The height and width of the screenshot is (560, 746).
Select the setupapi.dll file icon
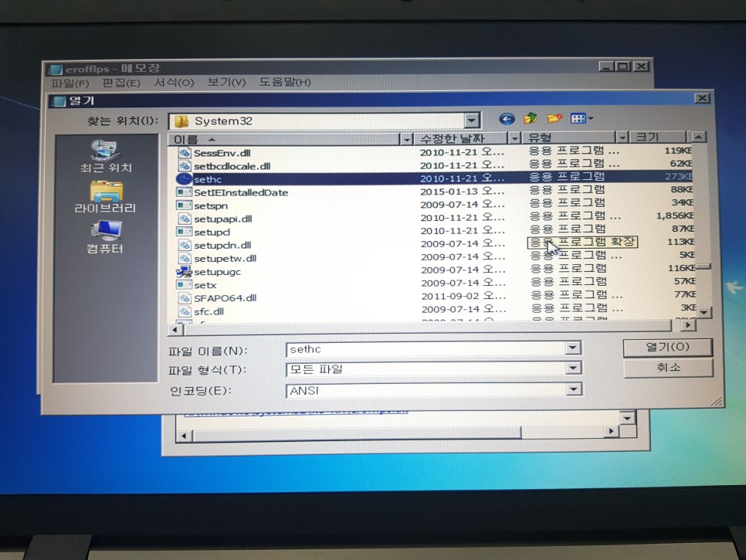(184, 219)
